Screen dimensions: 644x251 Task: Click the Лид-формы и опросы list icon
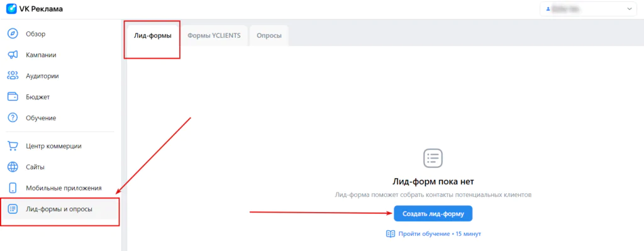click(13, 209)
